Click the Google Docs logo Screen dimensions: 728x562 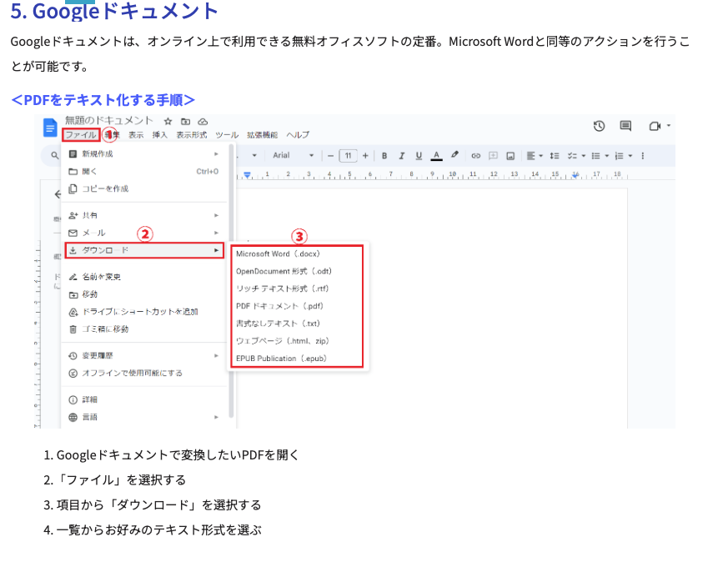52,125
